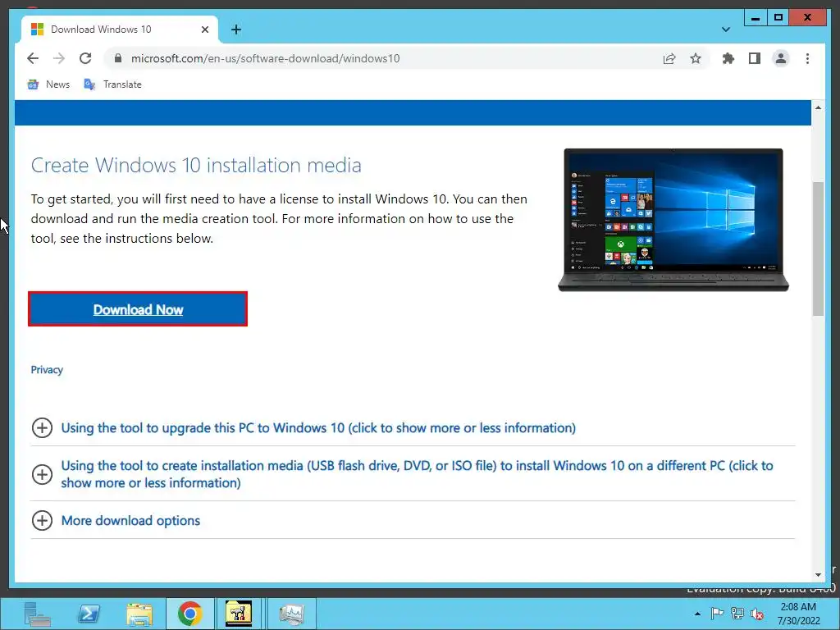
Task: Toggle the Chrome side panel icon
Action: pyautogui.click(x=755, y=58)
